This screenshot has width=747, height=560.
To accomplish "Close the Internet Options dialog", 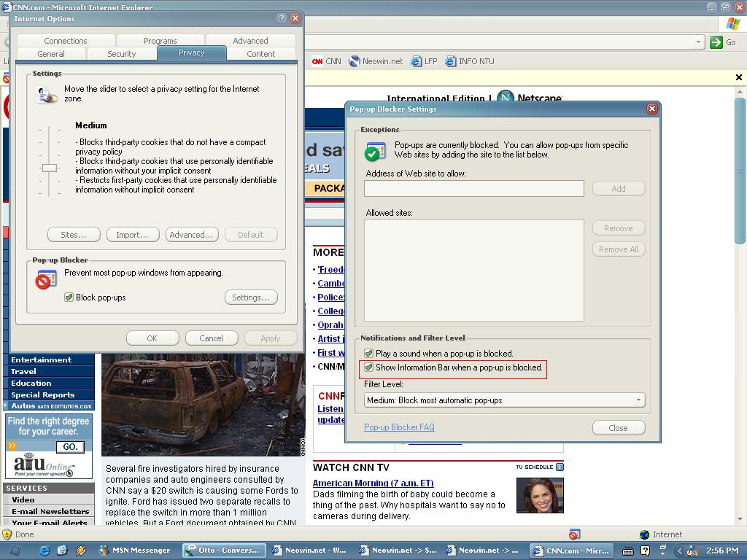I will coord(295,18).
